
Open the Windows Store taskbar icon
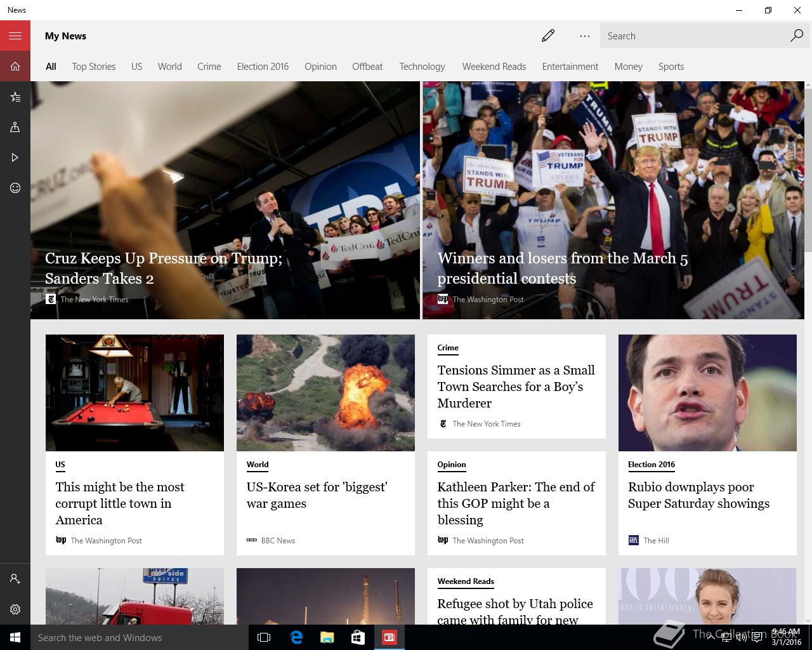[358, 637]
